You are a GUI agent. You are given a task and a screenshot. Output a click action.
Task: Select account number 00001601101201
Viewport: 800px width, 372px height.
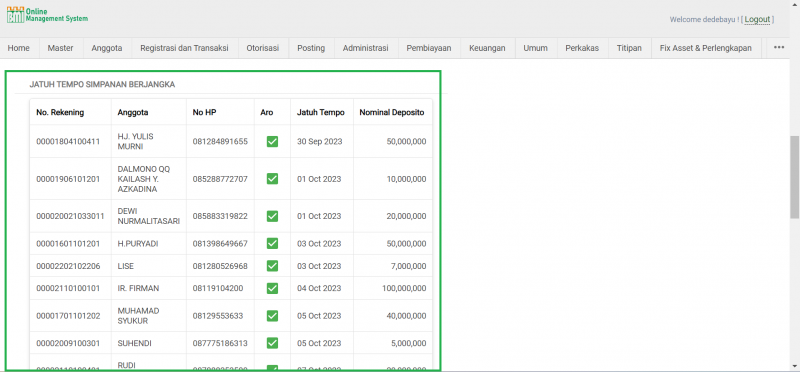pyautogui.click(x=68, y=244)
